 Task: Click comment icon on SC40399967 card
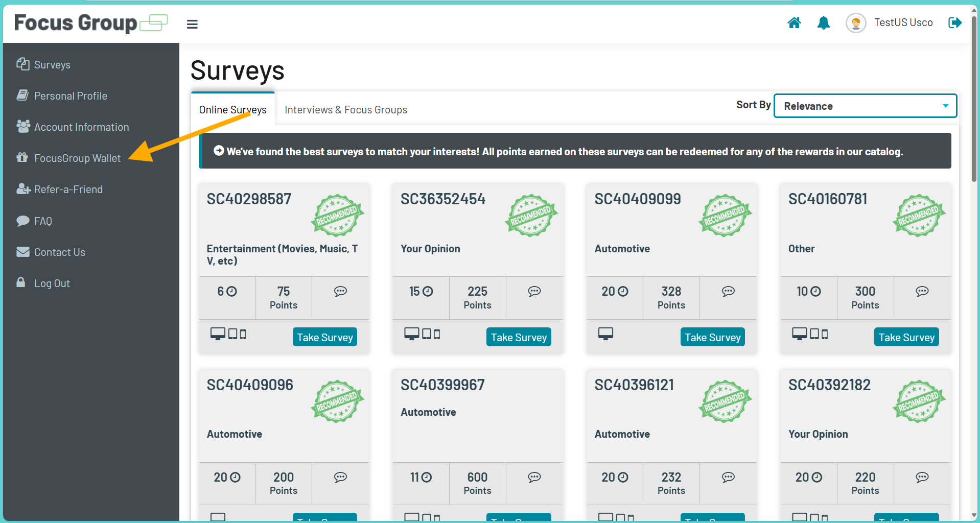point(534,477)
